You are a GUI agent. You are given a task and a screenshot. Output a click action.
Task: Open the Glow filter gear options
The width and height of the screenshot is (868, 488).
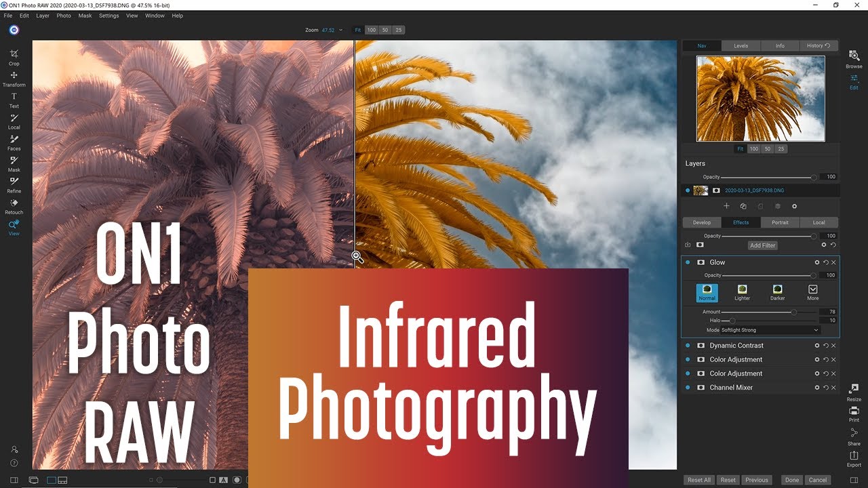pyautogui.click(x=817, y=262)
